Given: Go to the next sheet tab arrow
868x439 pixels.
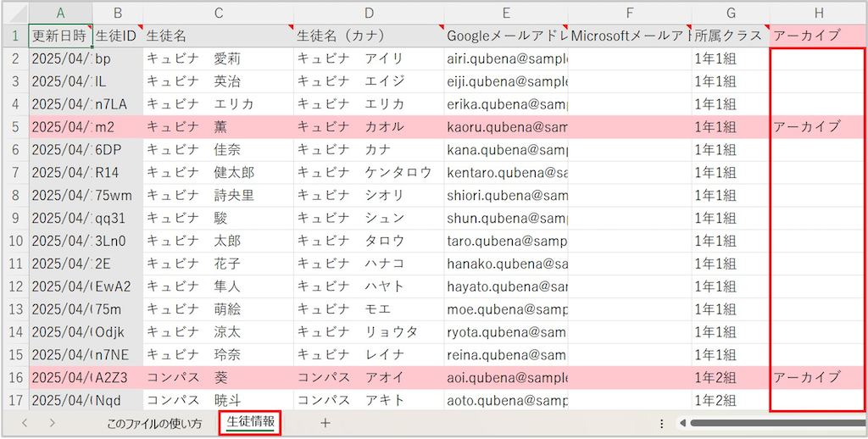Looking at the screenshot, I should click(x=52, y=423).
